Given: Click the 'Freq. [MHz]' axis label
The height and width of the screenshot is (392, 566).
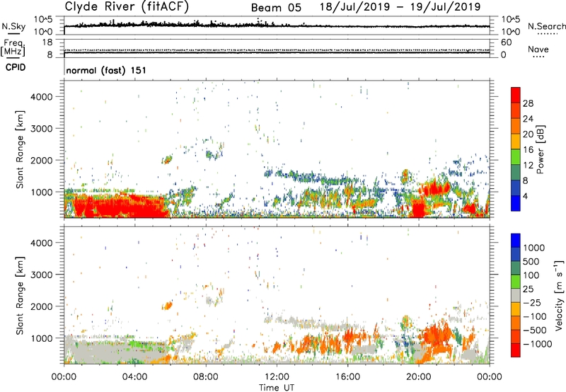Looking at the screenshot, I should (x=13, y=48).
